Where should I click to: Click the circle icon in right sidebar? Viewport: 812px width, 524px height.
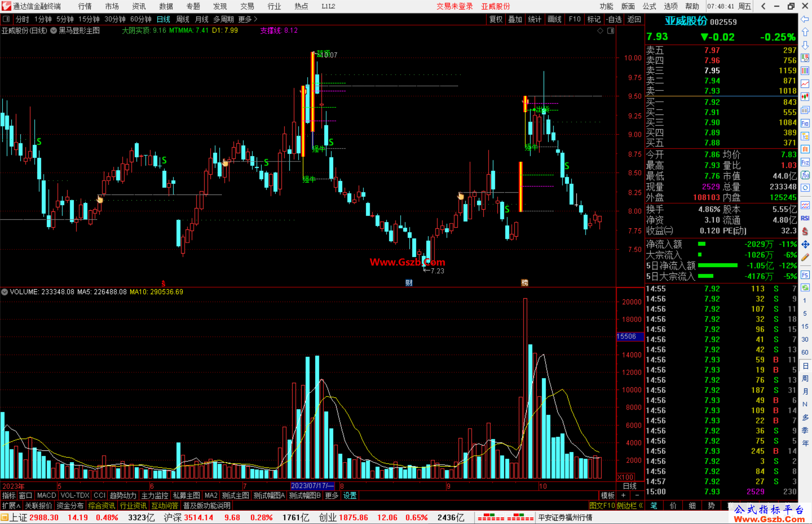tap(805, 188)
